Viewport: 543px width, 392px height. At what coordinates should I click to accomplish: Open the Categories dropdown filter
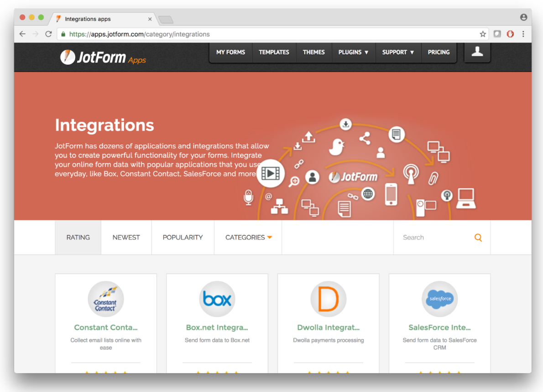point(248,237)
